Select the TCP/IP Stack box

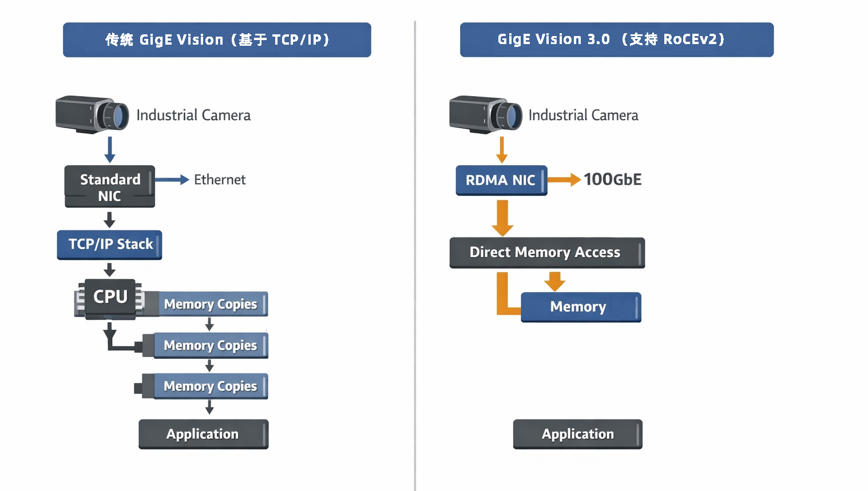point(110,244)
